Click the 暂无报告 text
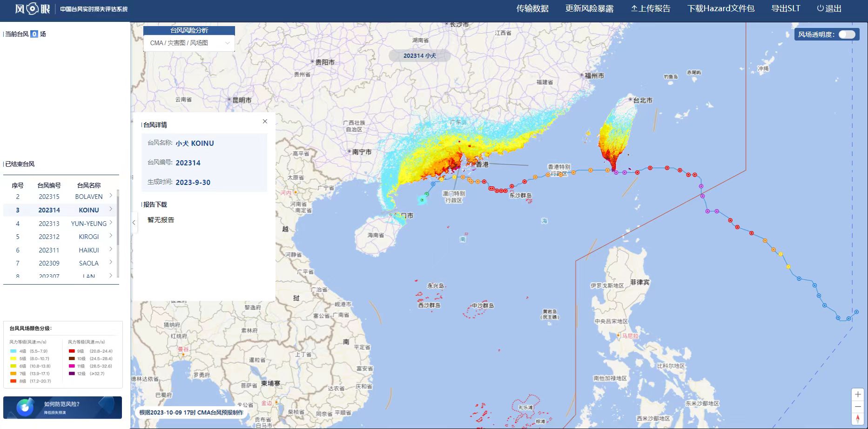The height and width of the screenshot is (429, 868). click(x=161, y=220)
